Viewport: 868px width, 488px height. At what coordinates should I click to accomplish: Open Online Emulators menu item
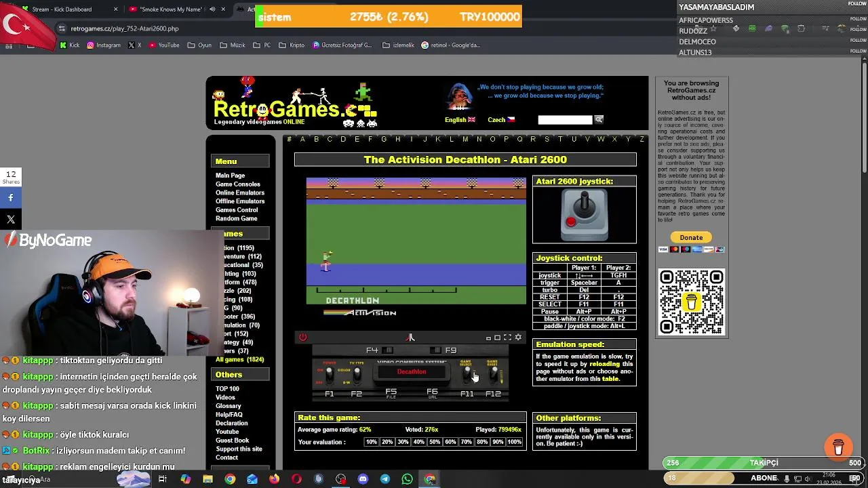click(240, 192)
